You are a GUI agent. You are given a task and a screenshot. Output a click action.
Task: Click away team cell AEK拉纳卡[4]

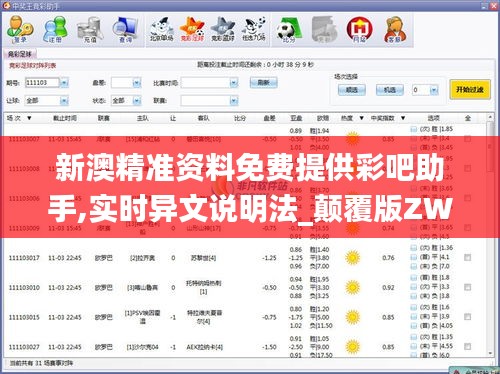pyautogui.click(x=204, y=347)
